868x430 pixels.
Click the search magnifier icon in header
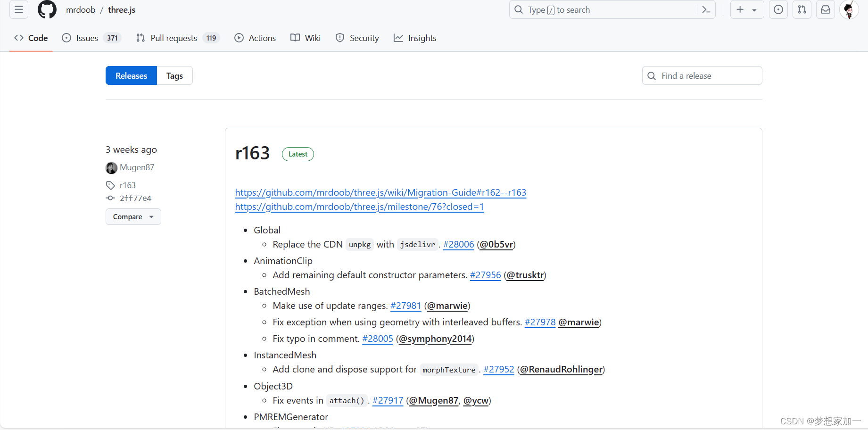pyautogui.click(x=519, y=9)
